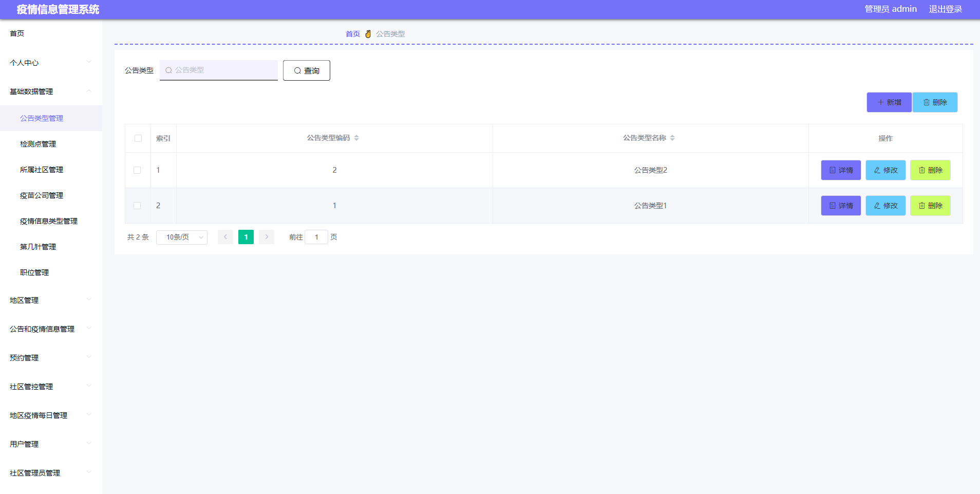
Task: Check the select-all checkbox in table header
Action: tap(138, 138)
